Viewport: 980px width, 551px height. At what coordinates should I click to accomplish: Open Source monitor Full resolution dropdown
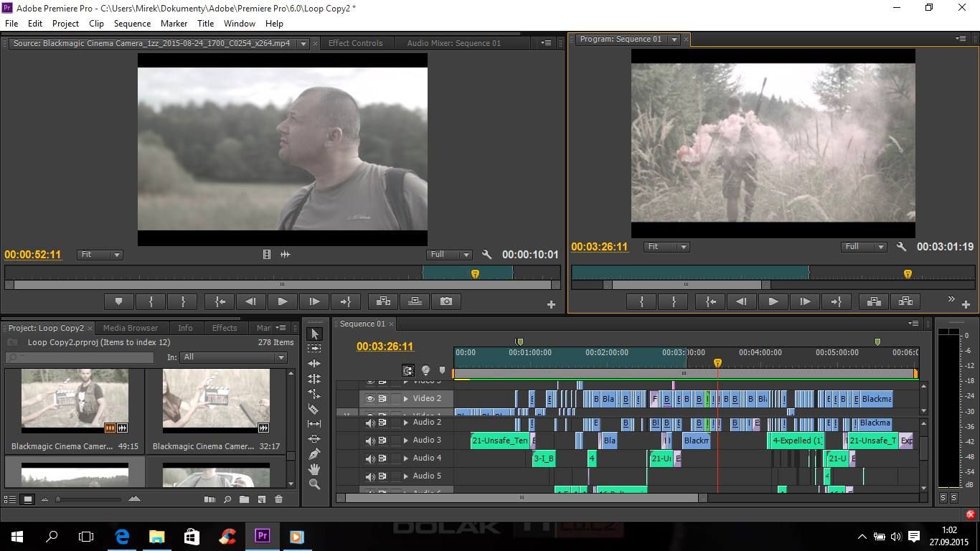449,255
